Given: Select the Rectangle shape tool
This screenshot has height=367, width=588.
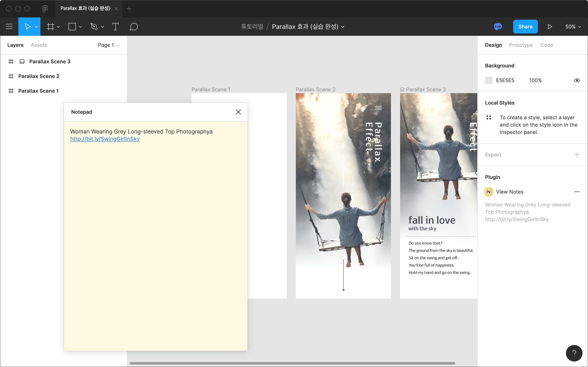Looking at the screenshot, I should pyautogui.click(x=72, y=26).
